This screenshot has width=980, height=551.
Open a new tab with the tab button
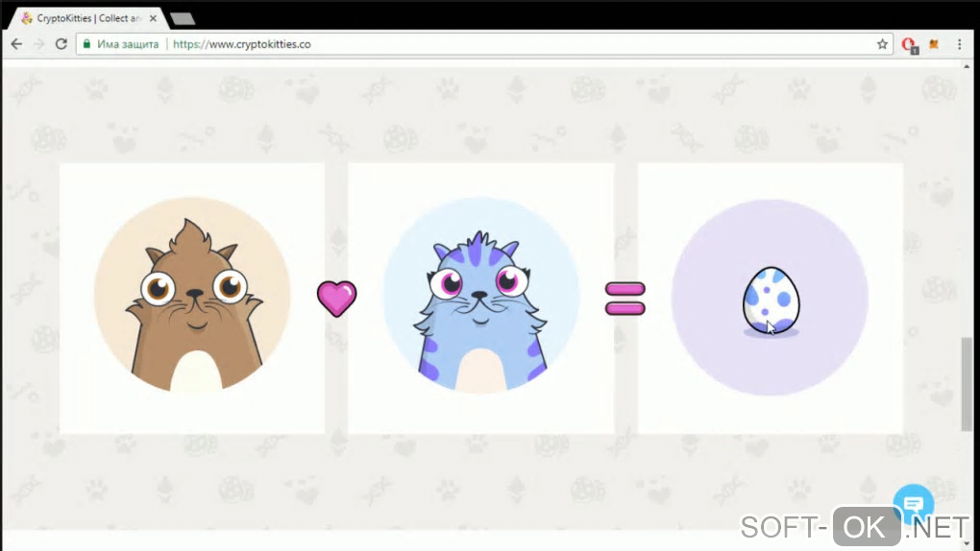[x=183, y=19]
